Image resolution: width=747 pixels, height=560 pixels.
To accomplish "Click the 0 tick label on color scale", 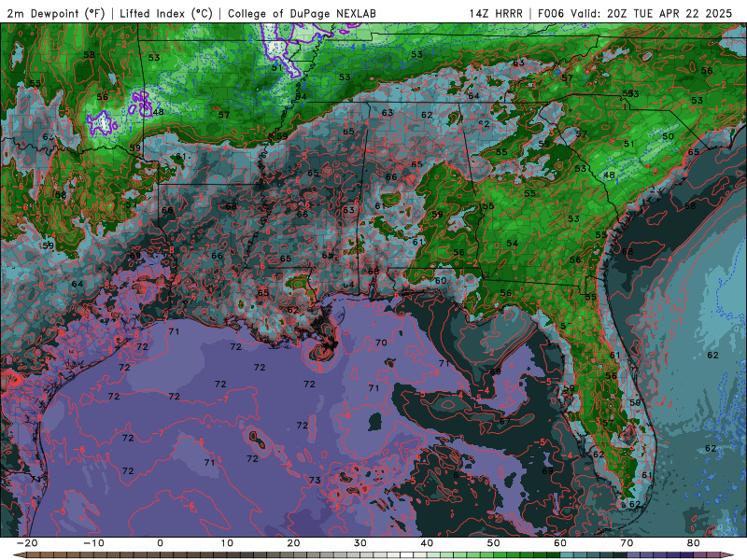I will [160, 543].
